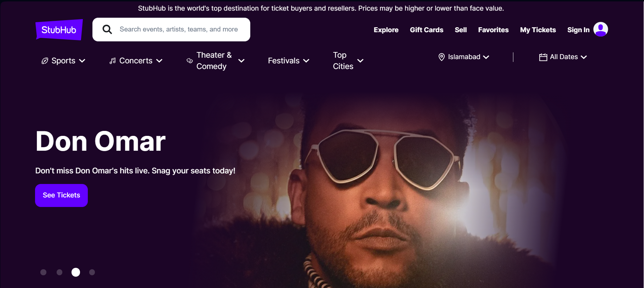Open the Islamabad location dropdown
The image size is (644, 288).
(464, 57)
